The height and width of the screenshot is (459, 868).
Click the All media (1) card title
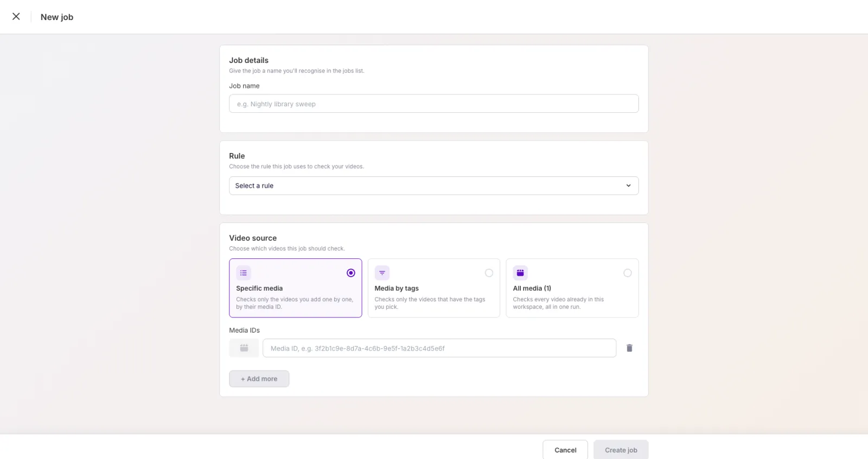532,288
